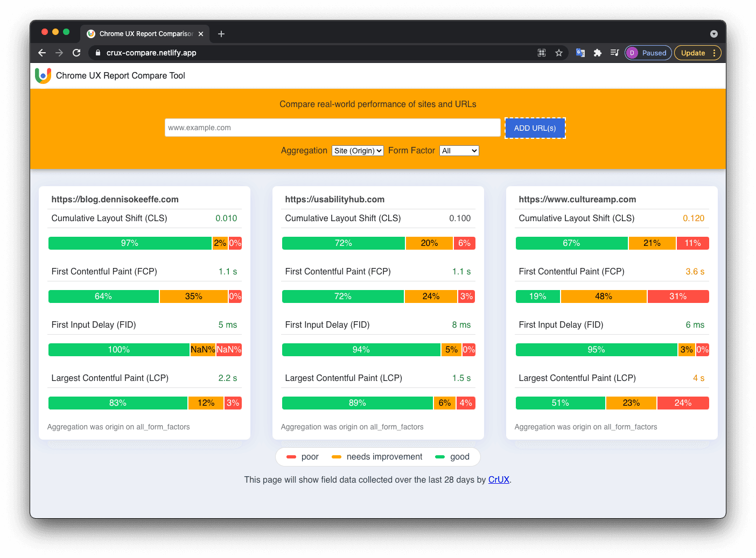Click the Aggregation label

click(304, 151)
